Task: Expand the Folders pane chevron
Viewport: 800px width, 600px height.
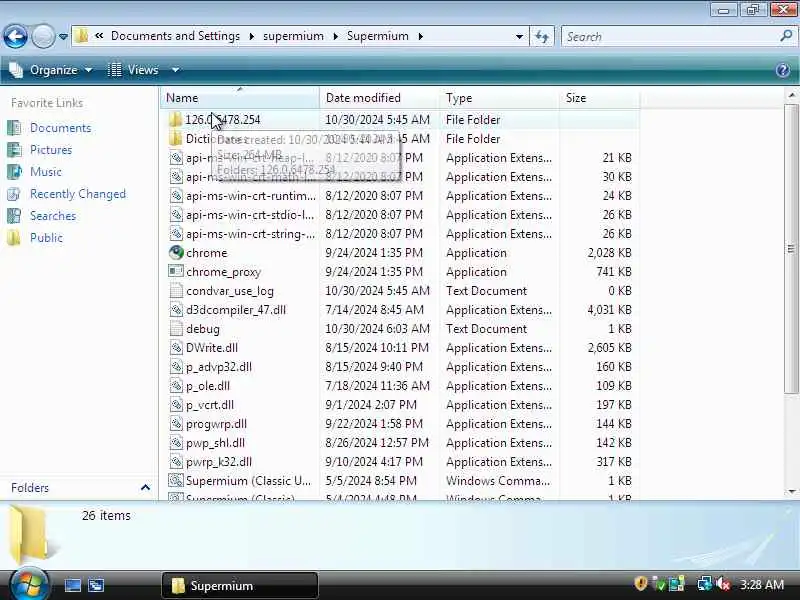Action: [x=145, y=488]
